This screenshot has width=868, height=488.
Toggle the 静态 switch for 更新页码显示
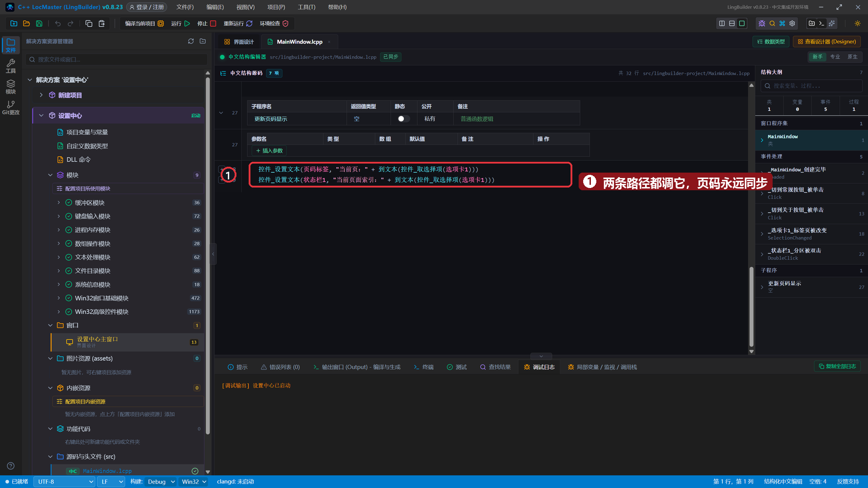[x=403, y=119]
